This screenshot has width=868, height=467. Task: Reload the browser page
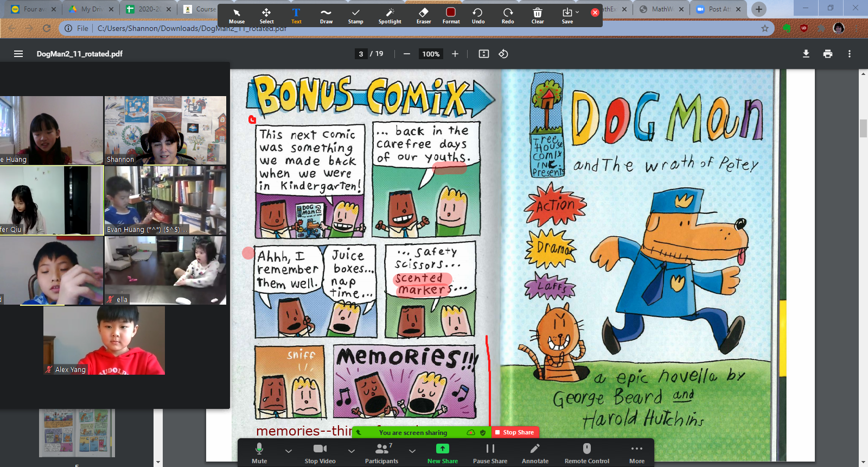tap(47, 28)
